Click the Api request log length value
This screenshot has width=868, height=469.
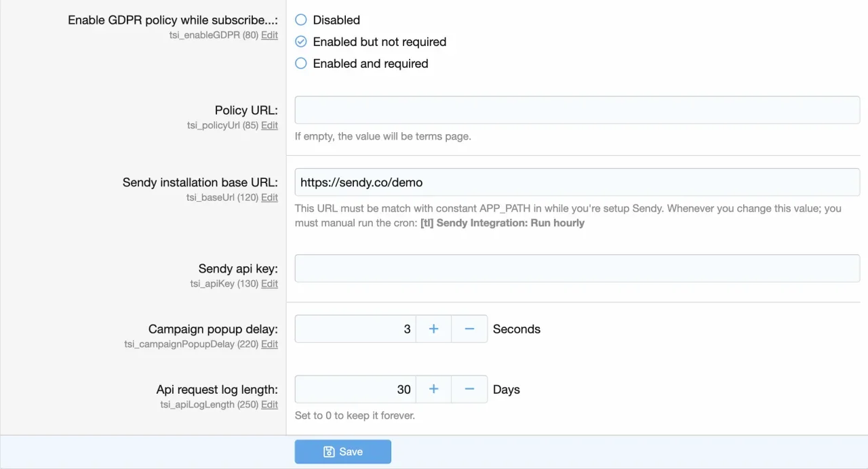(355, 389)
